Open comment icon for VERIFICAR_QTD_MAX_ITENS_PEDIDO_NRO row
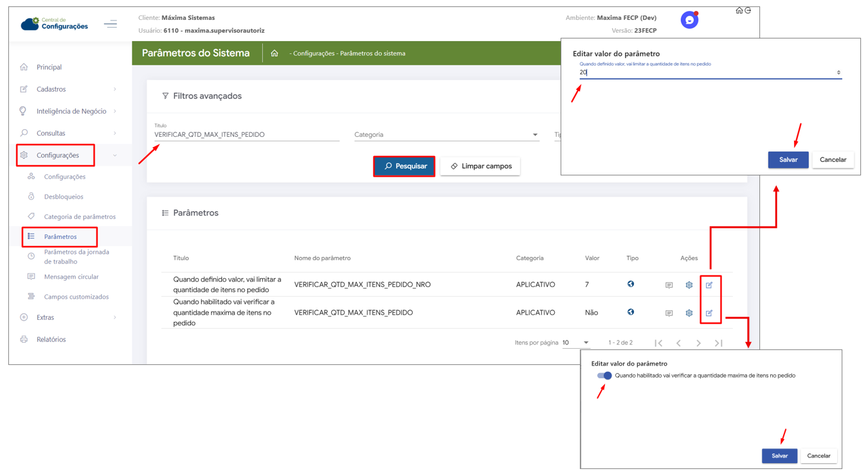The image size is (868, 476). tap(669, 285)
